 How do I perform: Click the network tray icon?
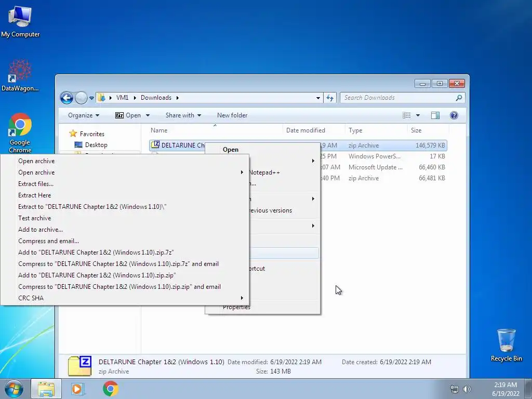(454, 389)
